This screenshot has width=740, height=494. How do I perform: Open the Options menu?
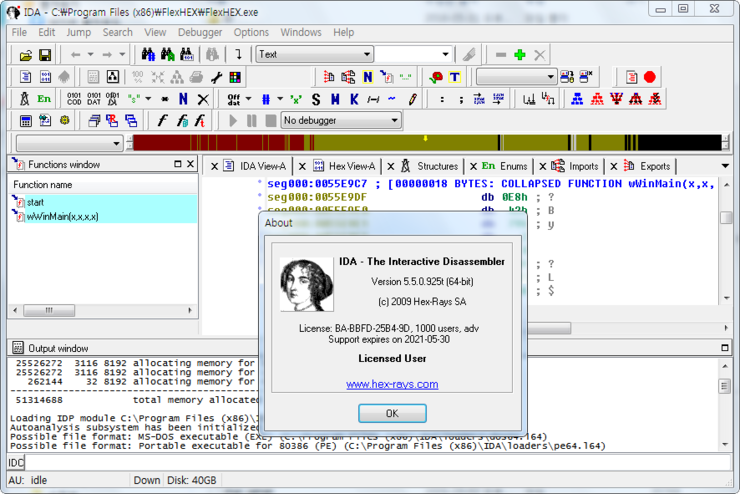(251, 32)
